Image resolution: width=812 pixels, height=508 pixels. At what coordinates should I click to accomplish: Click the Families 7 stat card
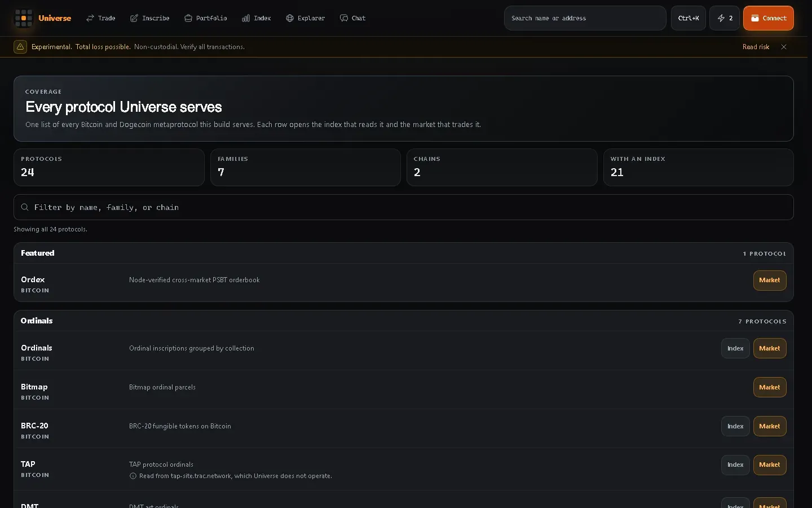coord(306,167)
